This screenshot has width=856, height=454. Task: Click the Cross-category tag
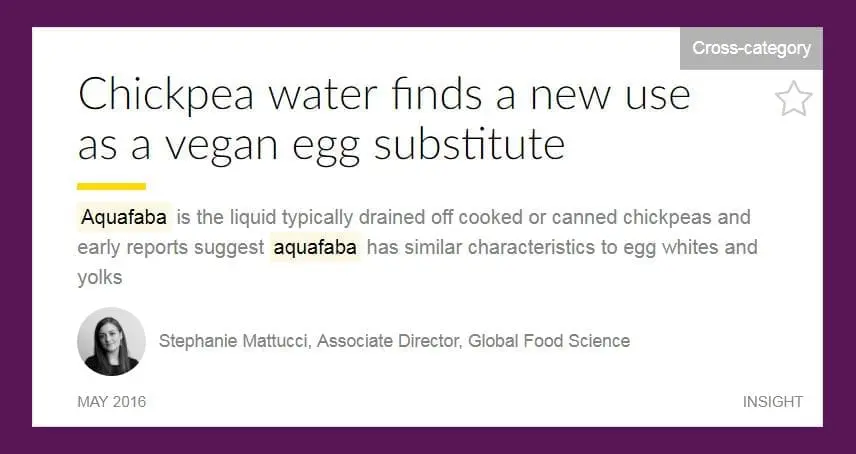pyautogui.click(x=751, y=48)
